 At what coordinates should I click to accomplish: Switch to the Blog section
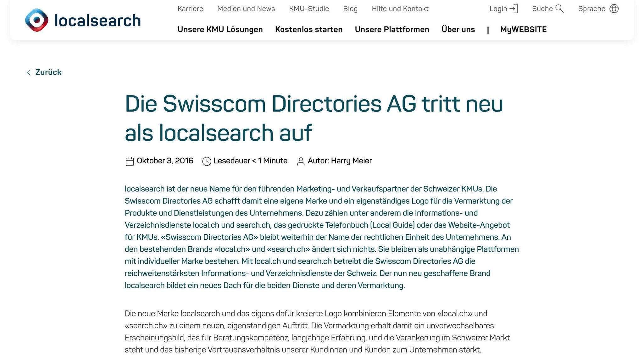(350, 8)
